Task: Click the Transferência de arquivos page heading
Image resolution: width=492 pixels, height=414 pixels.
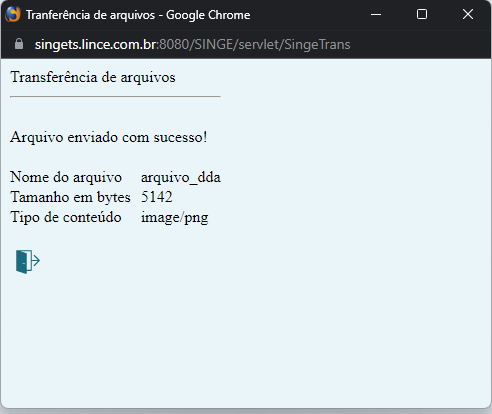Action: pyautogui.click(x=93, y=77)
